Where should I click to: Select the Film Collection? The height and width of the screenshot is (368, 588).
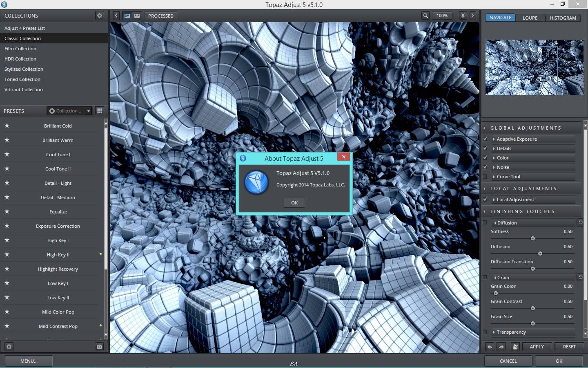pos(54,49)
